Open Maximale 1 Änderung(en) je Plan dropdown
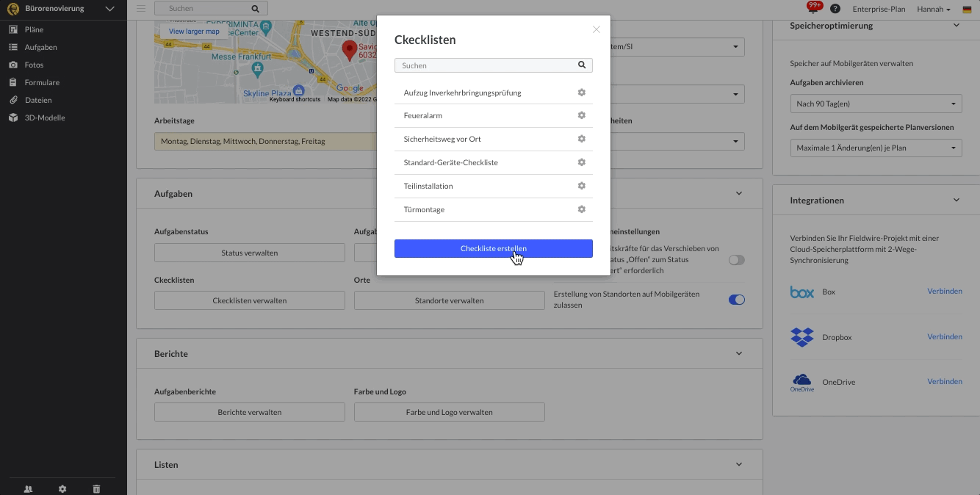This screenshot has height=495, width=980. pyautogui.click(x=876, y=148)
